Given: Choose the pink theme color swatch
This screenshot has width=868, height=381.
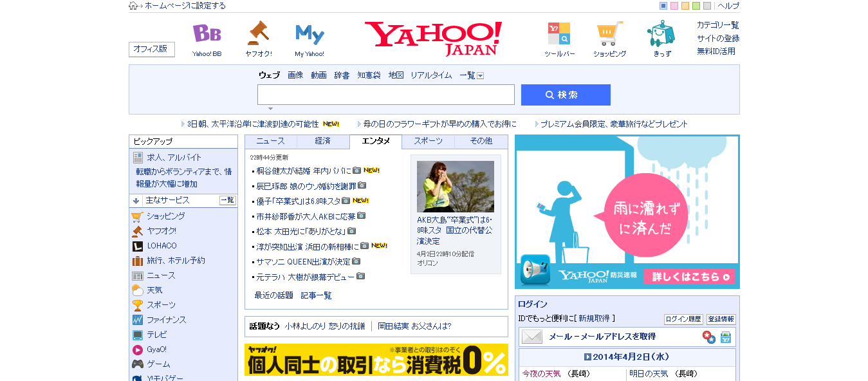Looking at the screenshot, I should tap(674, 6).
